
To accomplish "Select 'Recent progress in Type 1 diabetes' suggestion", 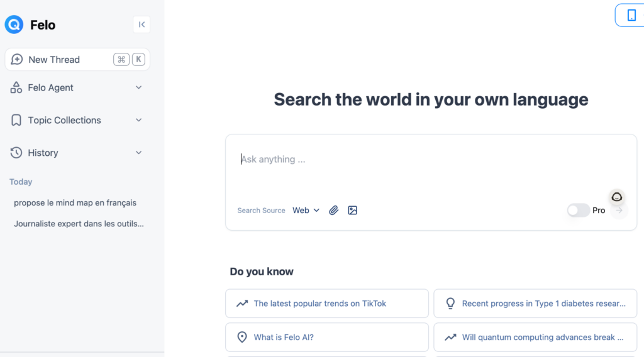I will [535, 304].
